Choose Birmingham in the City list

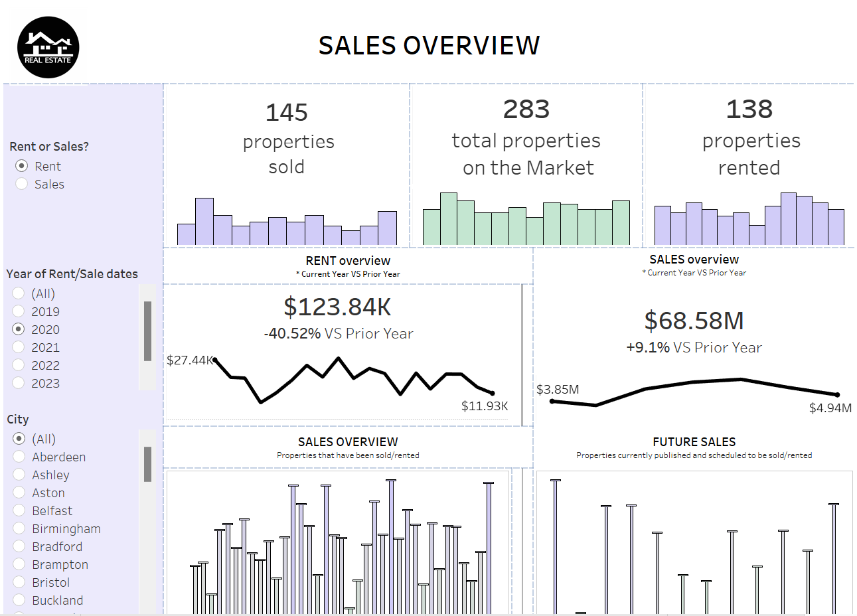(19, 528)
